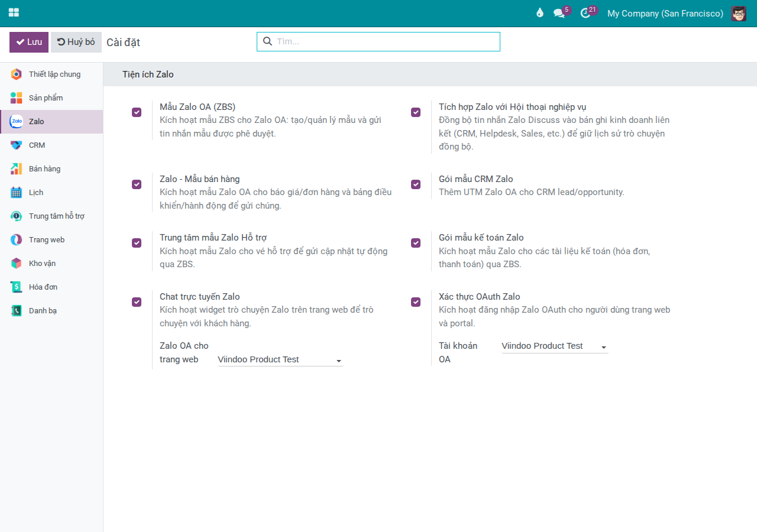Select Trung tâm hỗ trợ settings tab
The width and height of the screenshot is (757, 532).
[51, 216]
